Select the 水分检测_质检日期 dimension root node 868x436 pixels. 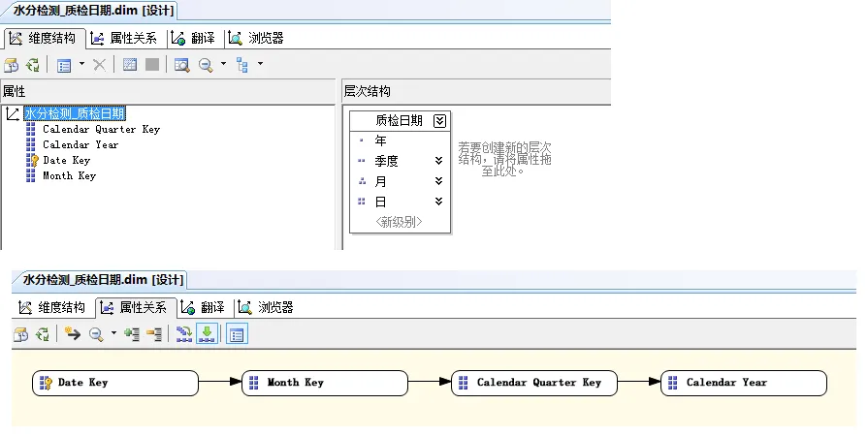[75, 114]
